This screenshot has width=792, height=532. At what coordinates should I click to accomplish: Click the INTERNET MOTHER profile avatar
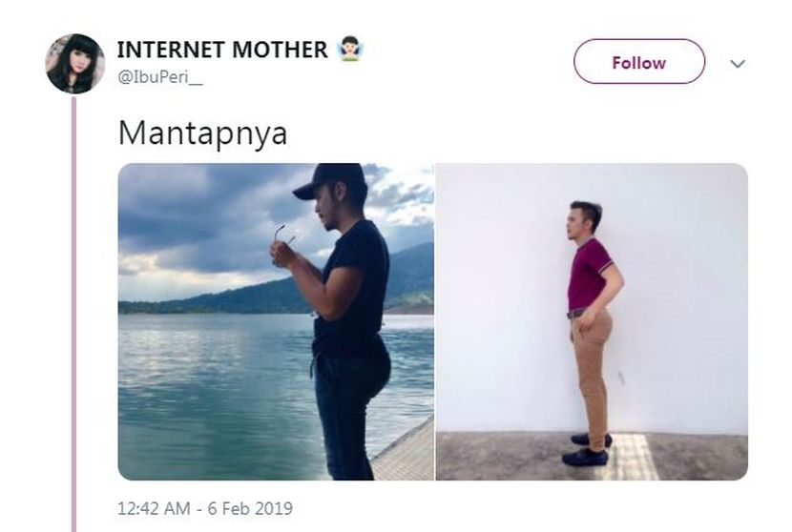(74, 63)
